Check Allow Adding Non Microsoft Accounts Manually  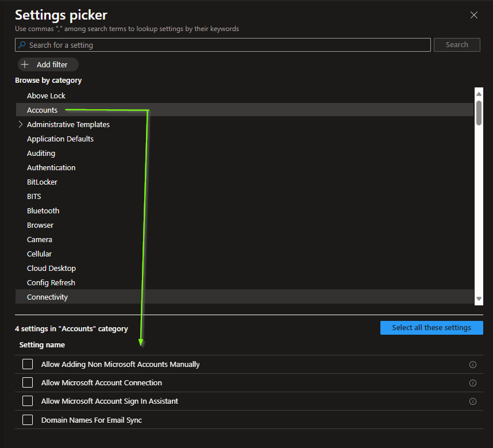[28, 364]
